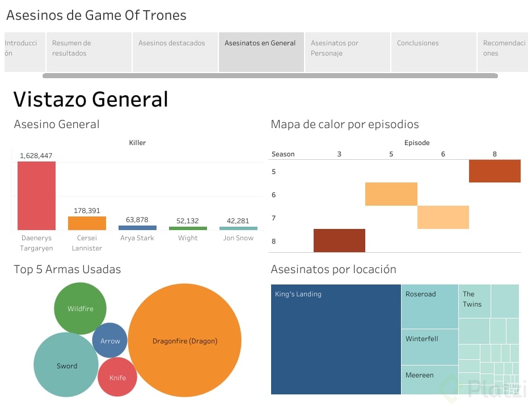Select the Asesinatos por Personaje tab
The height and width of the screenshot is (408, 532).
(x=347, y=52)
